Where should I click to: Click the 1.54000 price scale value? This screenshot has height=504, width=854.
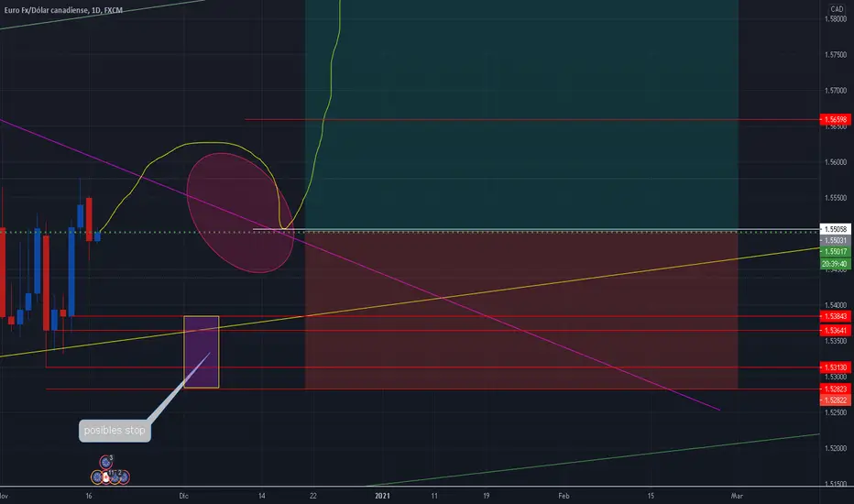[836, 305]
